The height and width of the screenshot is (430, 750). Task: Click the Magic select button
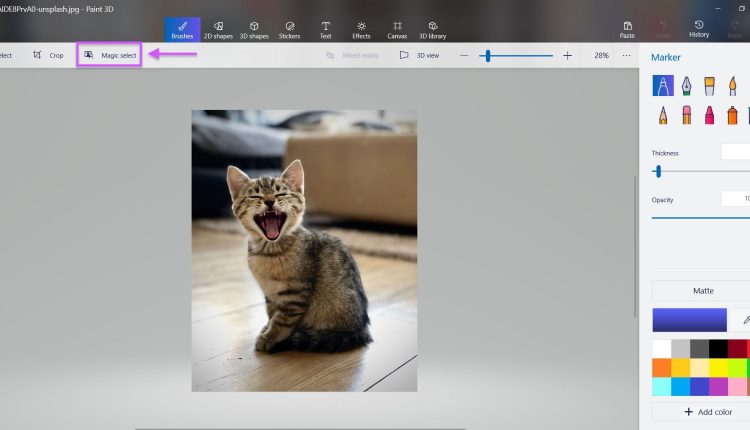(110, 55)
